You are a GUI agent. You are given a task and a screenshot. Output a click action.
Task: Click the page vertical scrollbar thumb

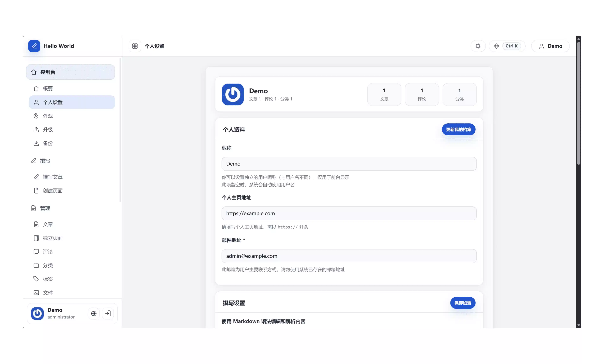click(x=579, y=103)
